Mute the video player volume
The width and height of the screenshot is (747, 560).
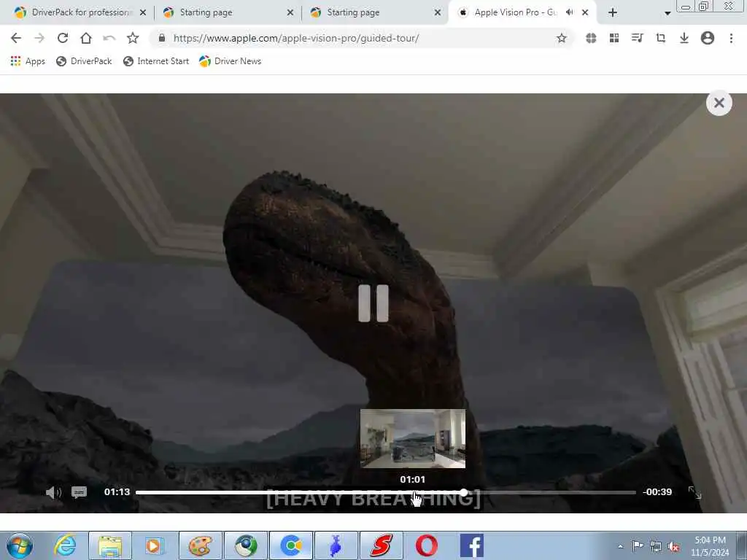(53, 492)
